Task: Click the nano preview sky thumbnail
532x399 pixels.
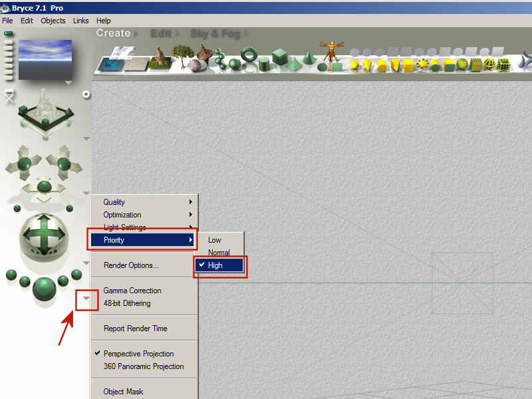Action: (x=45, y=60)
